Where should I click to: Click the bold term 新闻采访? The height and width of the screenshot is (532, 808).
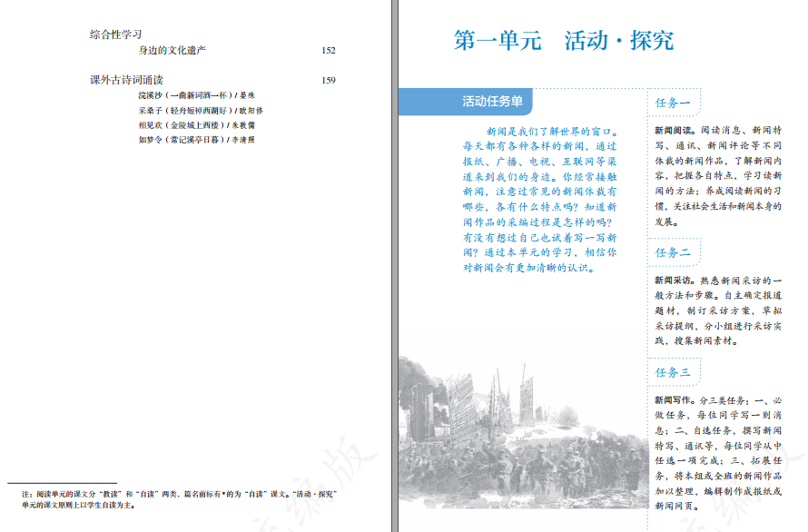point(675,281)
